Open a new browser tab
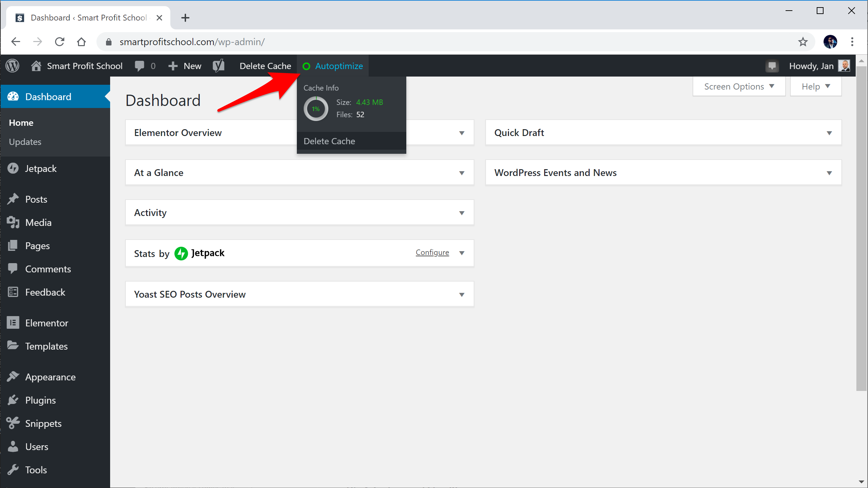This screenshot has height=488, width=868. pyautogui.click(x=185, y=18)
